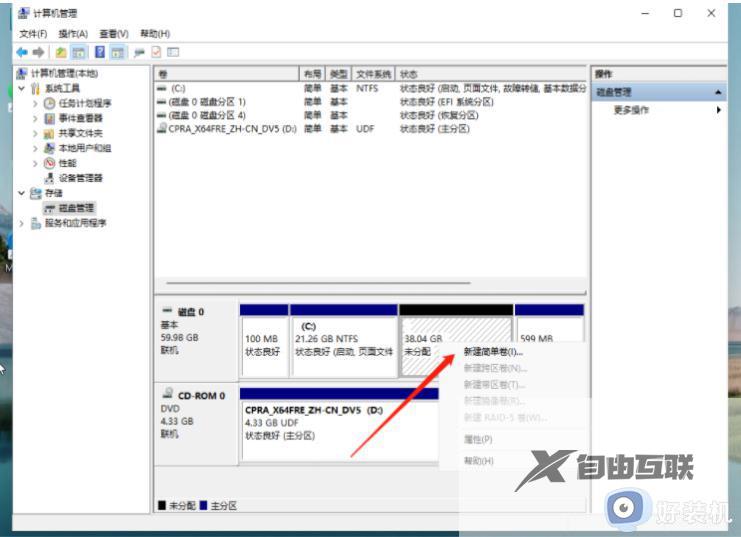This screenshot has width=741, height=537.
Task: Choose 新建简单卷 from the context menu
Action: pos(493,352)
